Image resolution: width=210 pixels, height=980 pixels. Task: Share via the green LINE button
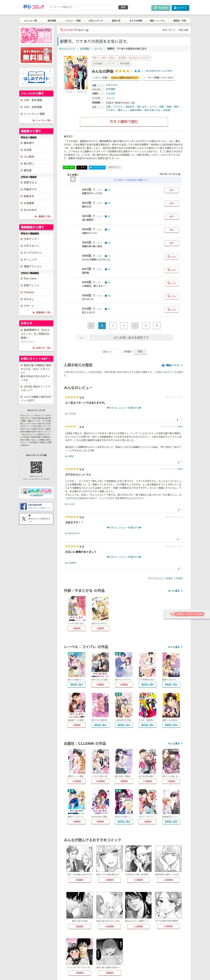point(69,167)
